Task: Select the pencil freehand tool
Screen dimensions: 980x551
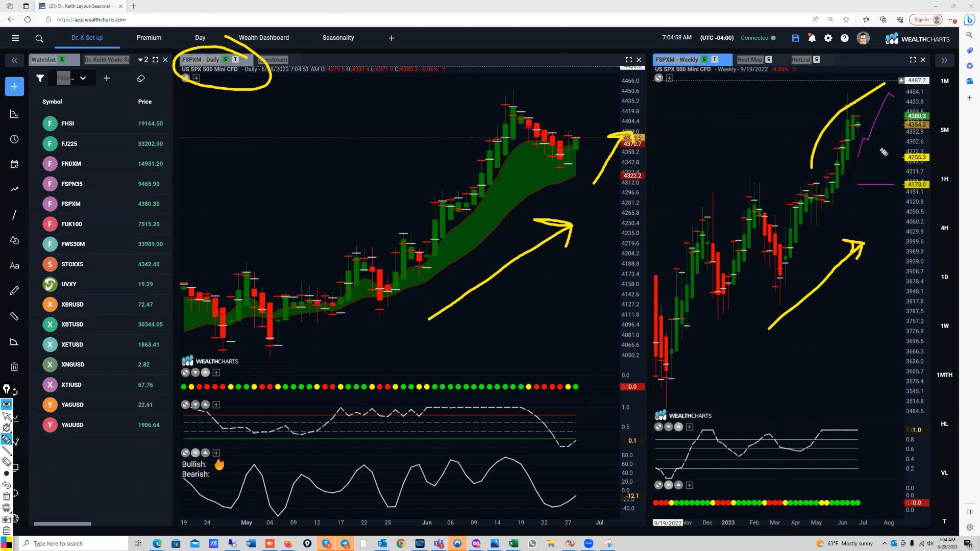Action: point(14,291)
